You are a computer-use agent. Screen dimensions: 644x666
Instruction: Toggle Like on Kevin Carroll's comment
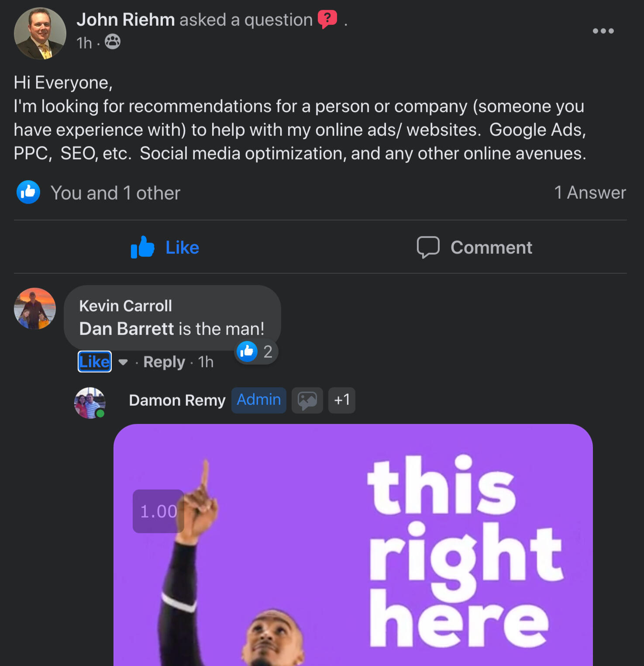(94, 362)
